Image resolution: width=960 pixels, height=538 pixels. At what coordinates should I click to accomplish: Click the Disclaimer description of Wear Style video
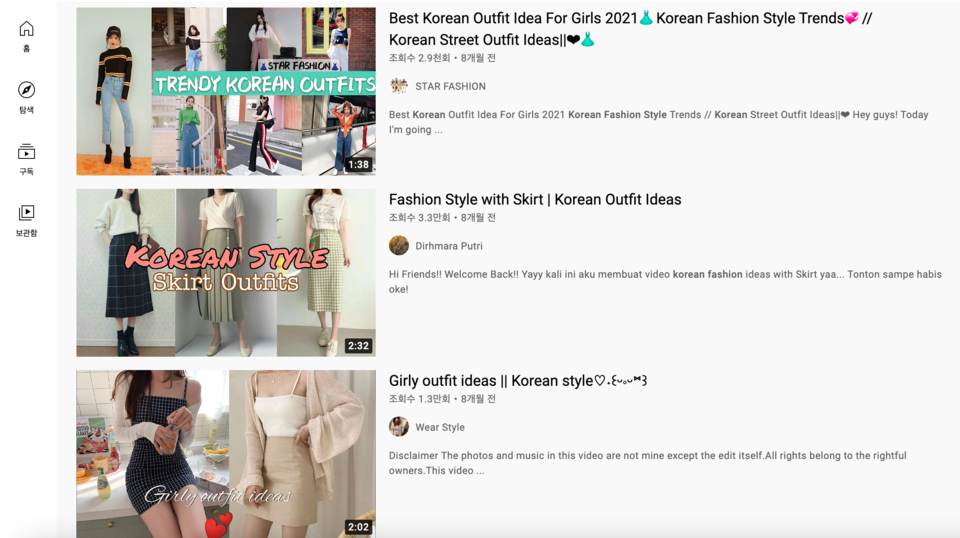[x=647, y=462]
